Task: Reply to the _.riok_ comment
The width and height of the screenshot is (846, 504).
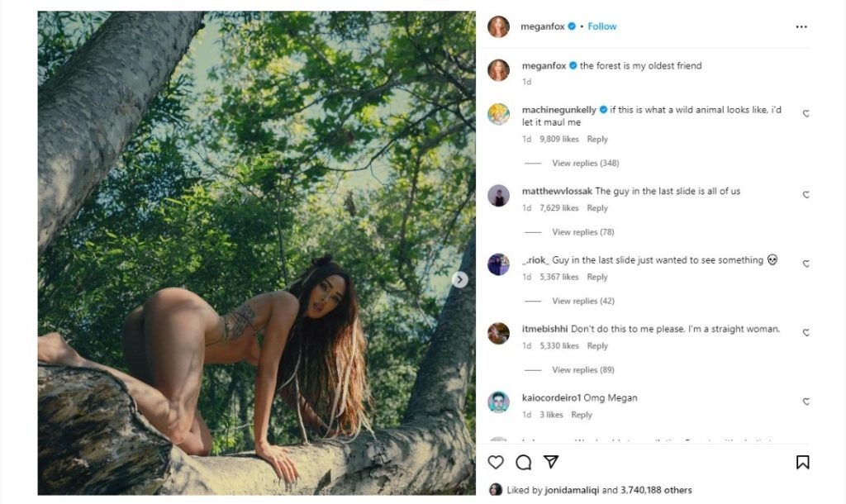Action: point(597,278)
